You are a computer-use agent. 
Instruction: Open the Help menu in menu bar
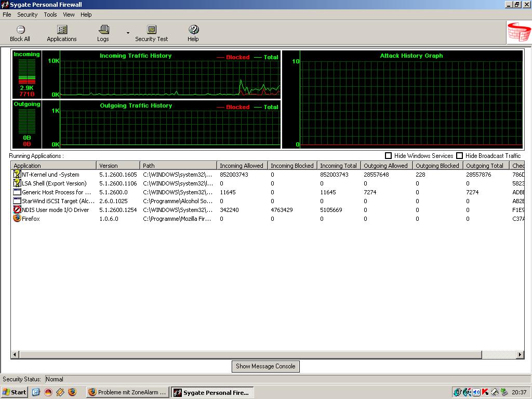point(86,15)
